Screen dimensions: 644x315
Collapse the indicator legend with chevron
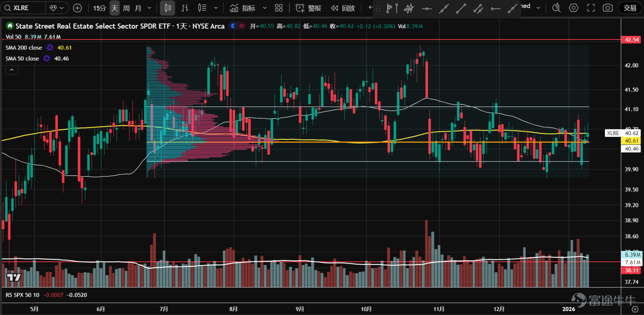coord(12,70)
